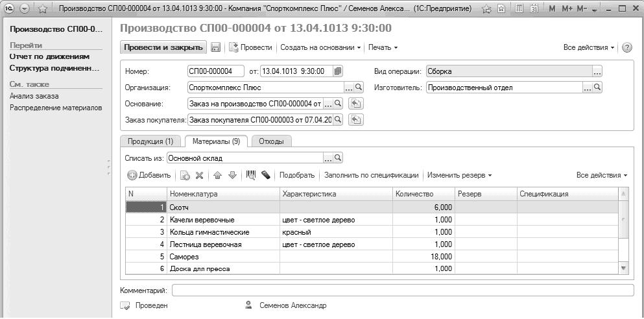Open help question mark icon
The height and width of the screenshot is (319, 644).
tap(626, 47)
